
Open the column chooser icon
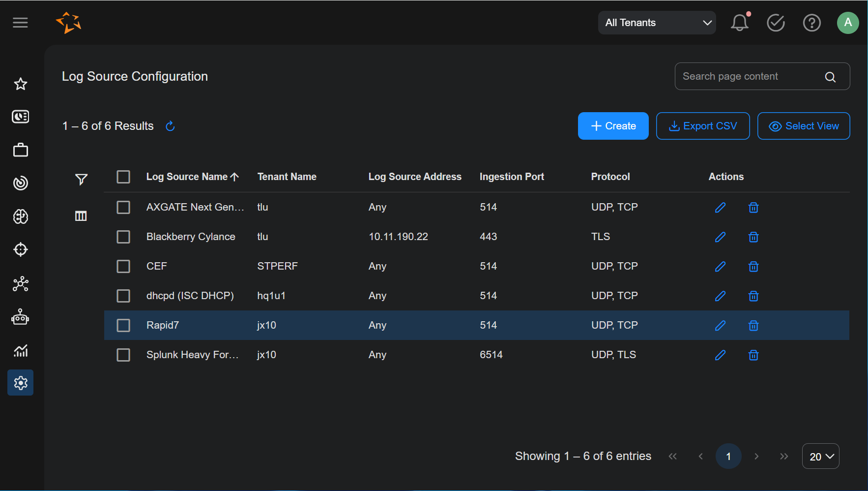click(x=81, y=216)
